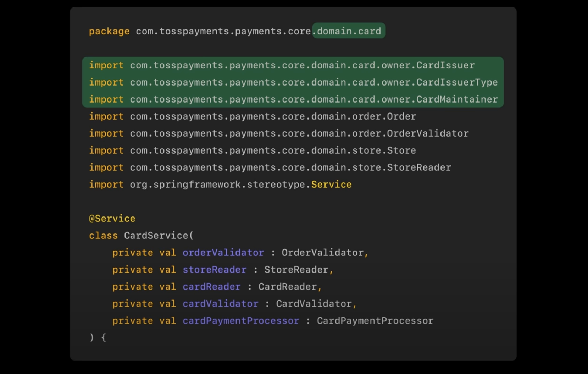Click the package keyword on the first line
The height and width of the screenshot is (374, 588).
coord(109,32)
